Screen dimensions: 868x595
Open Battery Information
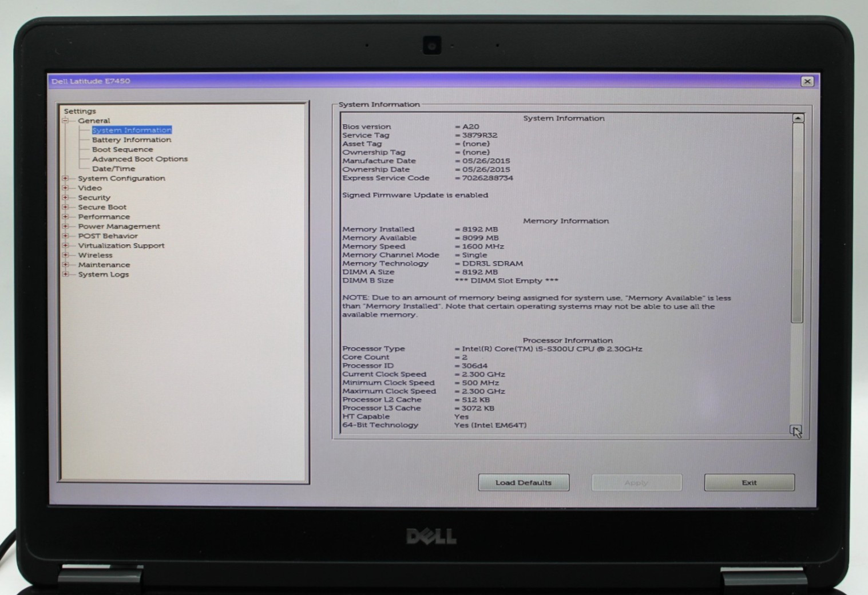[x=132, y=140]
